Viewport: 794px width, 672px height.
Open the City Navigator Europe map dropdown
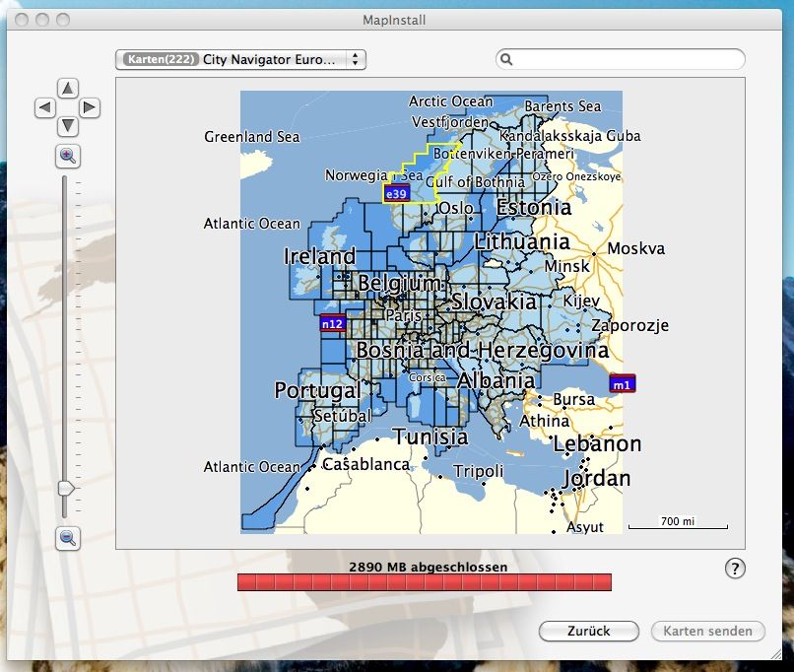coord(240,60)
